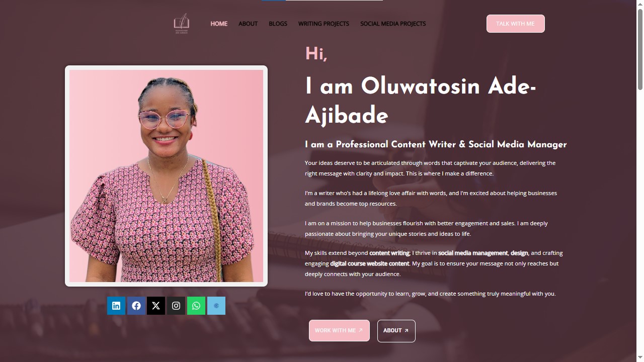Open the LinkedIn profile icon
Screen dimensions: 644x362
pyautogui.click(x=116, y=306)
